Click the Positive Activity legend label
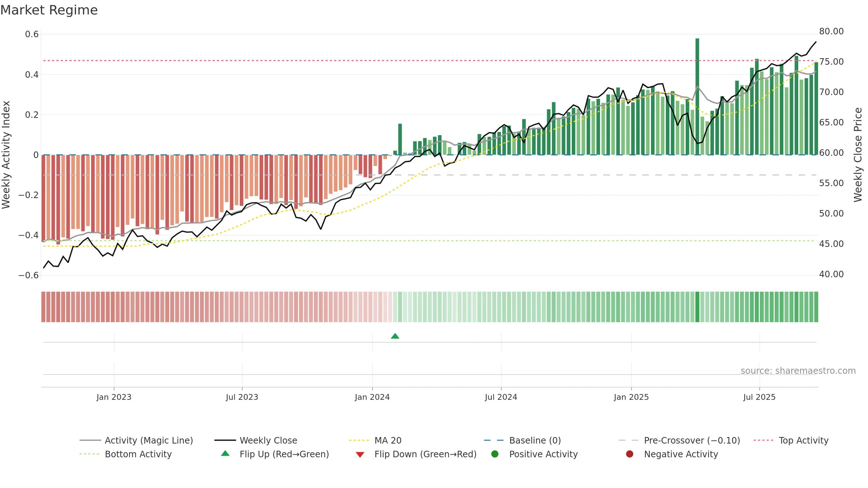868x488 pixels. (x=543, y=454)
